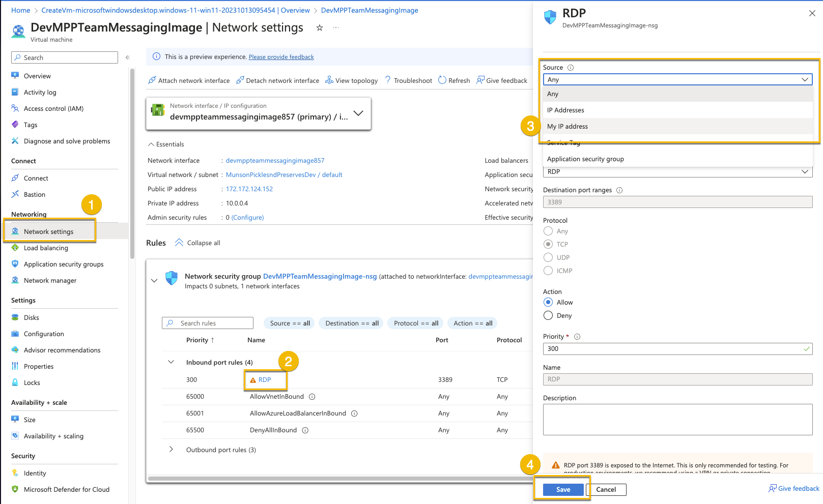The image size is (823, 504).
Task: Click the Protocol == all filter pill
Action: coord(416,323)
